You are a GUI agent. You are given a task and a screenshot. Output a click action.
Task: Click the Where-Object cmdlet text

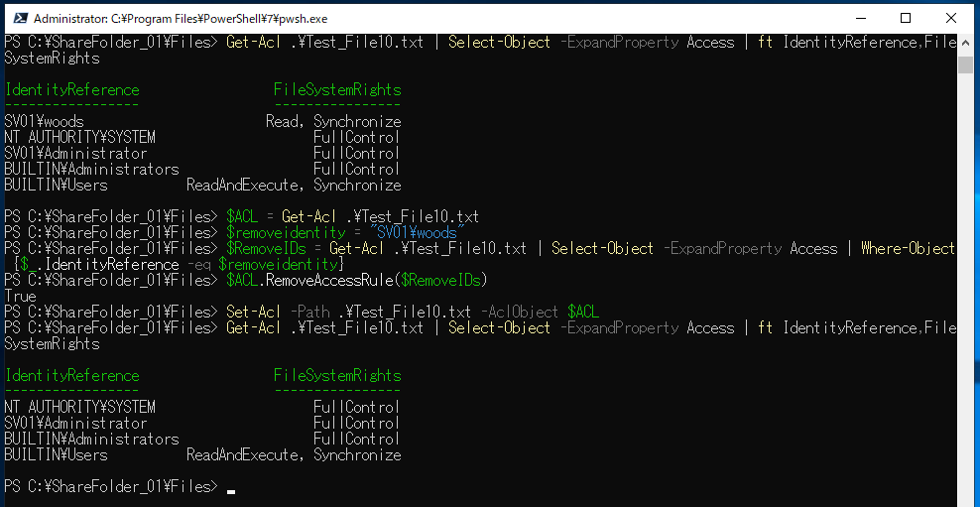(x=908, y=249)
